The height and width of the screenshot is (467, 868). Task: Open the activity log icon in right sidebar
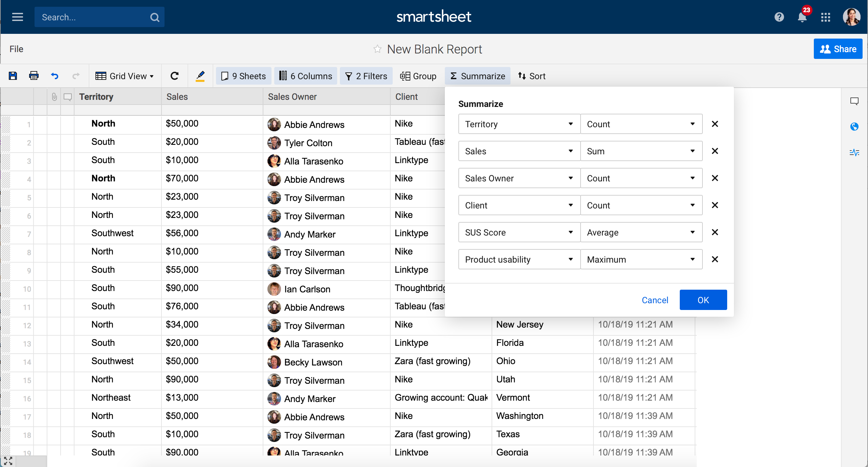854,152
